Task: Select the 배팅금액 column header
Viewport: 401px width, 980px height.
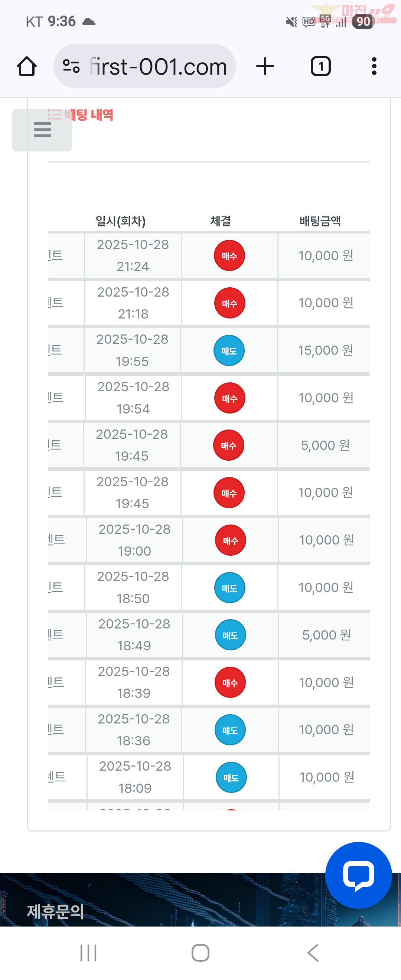Action: 320,221
